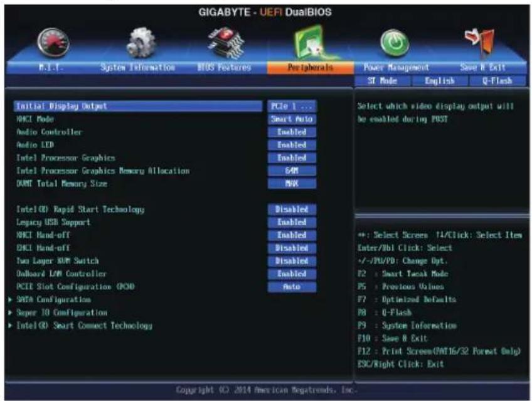Toggle Audio LED Enabled setting
Screen dimensions: 532x401
(292, 145)
